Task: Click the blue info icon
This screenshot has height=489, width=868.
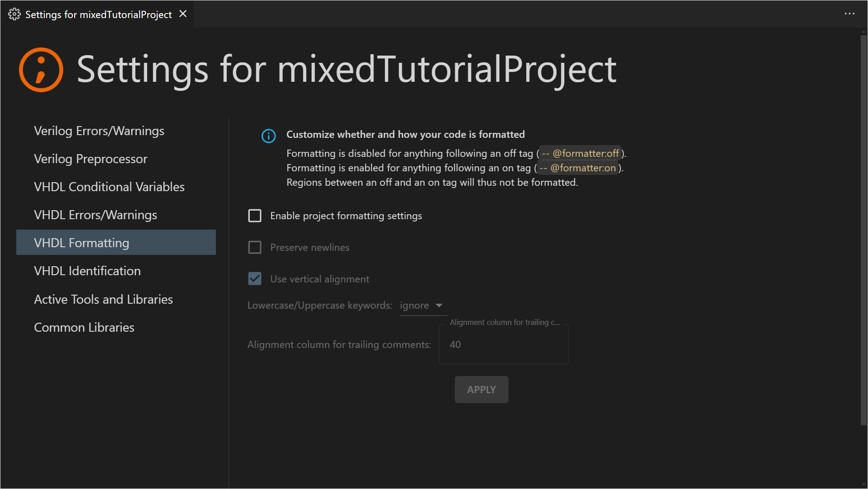Action: coord(268,136)
